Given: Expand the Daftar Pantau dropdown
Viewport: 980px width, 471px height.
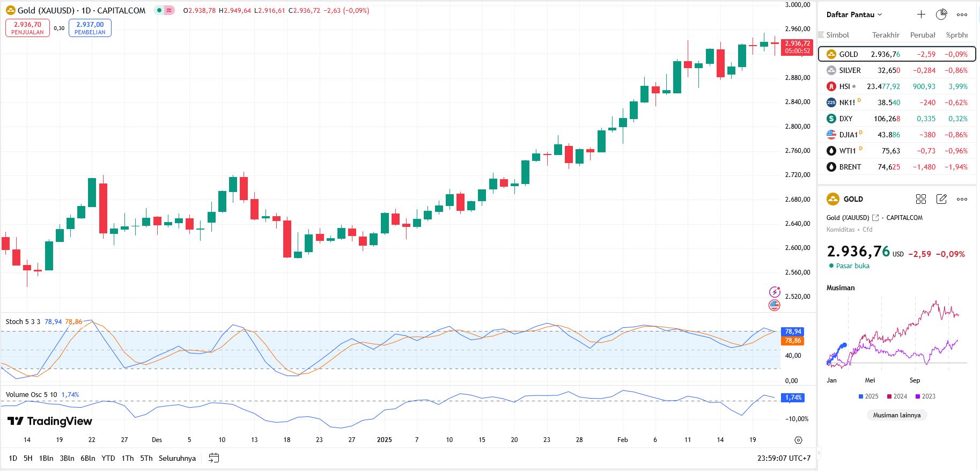Looking at the screenshot, I should point(854,14).
